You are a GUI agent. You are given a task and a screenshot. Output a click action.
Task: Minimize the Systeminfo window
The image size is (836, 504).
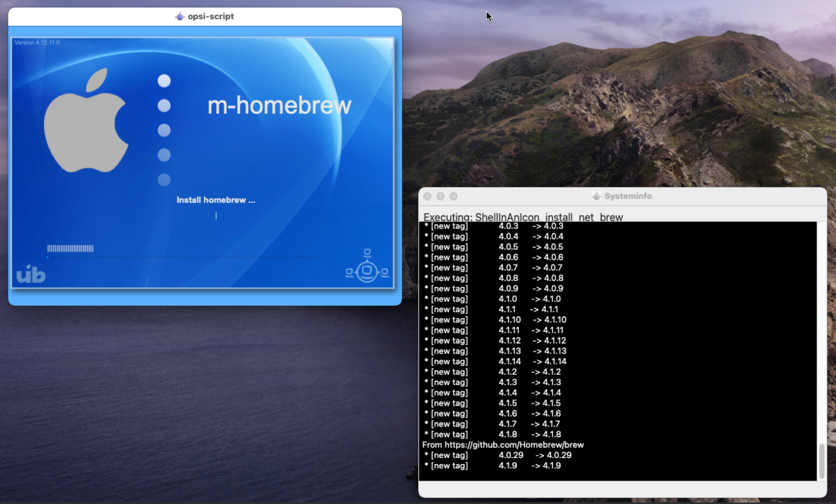tap(441, 196)
